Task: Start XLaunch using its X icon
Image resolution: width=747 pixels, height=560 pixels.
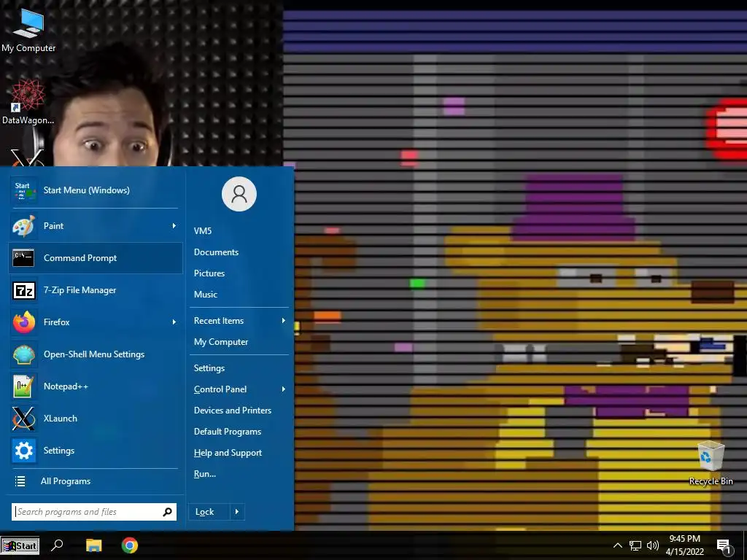Action: tap(24, 419)
